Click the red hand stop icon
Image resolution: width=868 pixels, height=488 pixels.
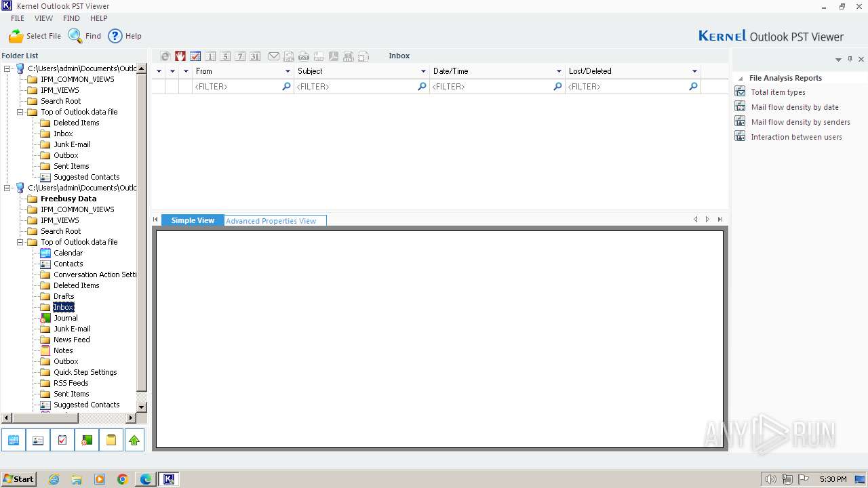click(180, 56)
